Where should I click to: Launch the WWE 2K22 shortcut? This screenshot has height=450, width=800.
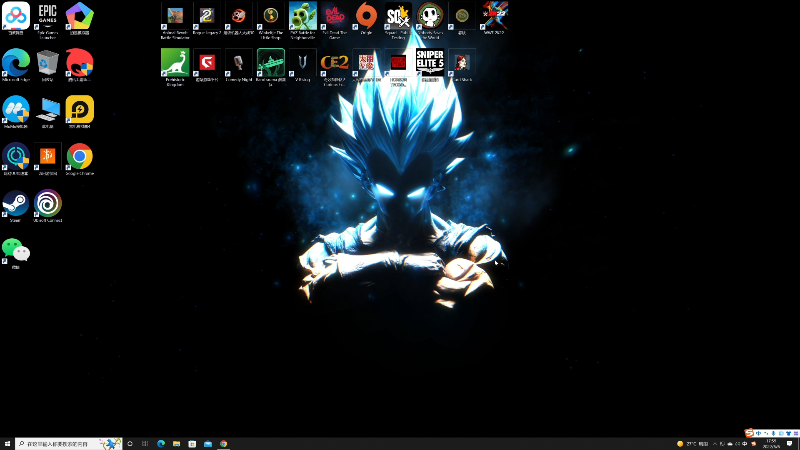point(494,19)
